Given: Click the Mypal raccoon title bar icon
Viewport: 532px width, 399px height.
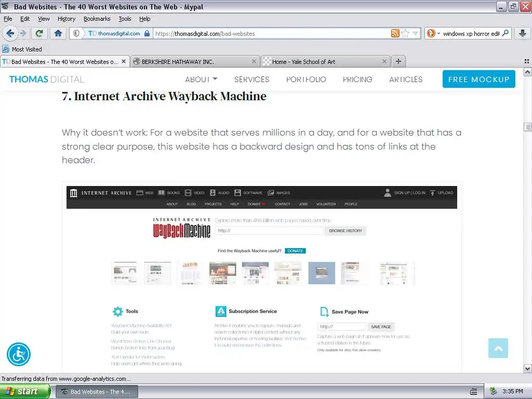Looking at the screenshot, I should coord(5,6).
